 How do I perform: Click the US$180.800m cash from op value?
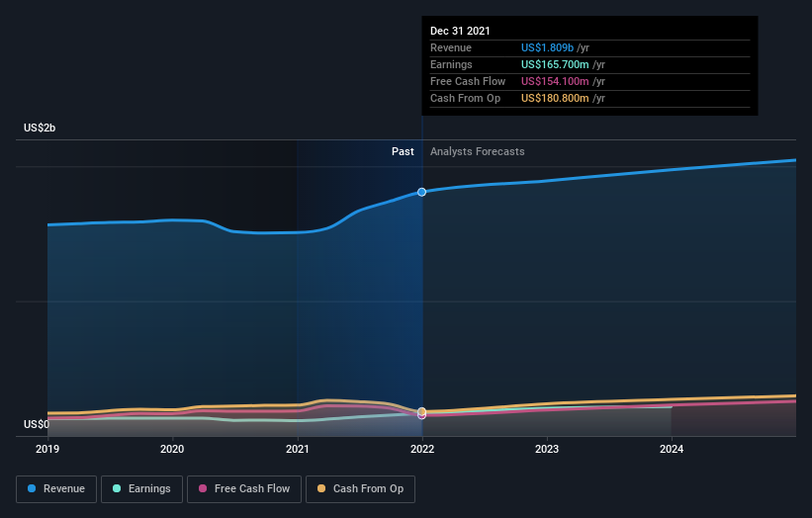click(x=555, y=98)
